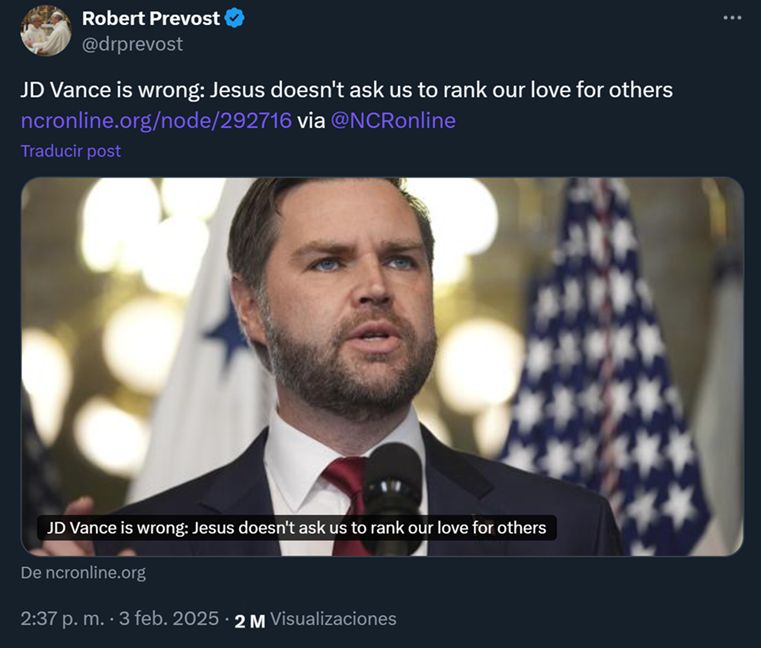Click the De ncronline.org source label
761x648 pixels.
[x=83, y=573]
